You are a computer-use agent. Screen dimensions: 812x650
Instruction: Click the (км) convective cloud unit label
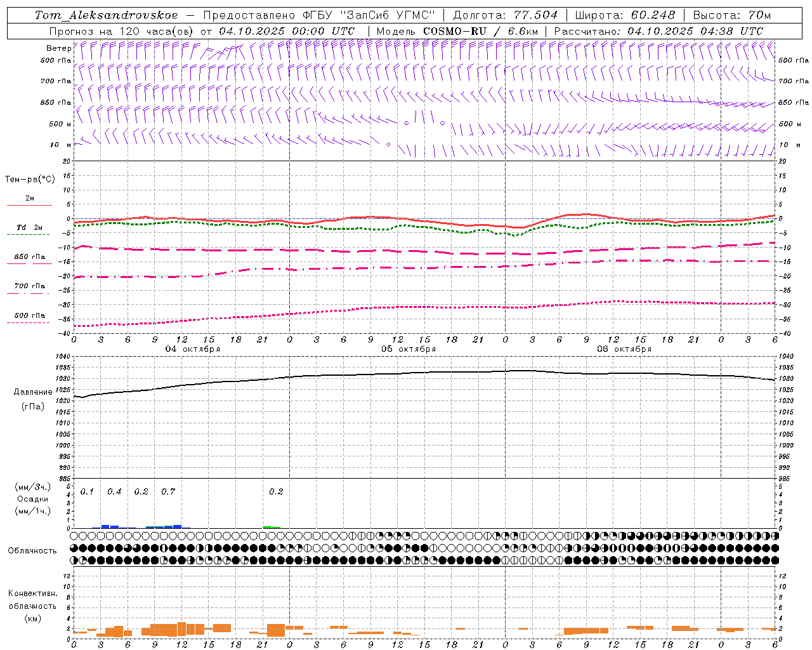click(32, 618)
